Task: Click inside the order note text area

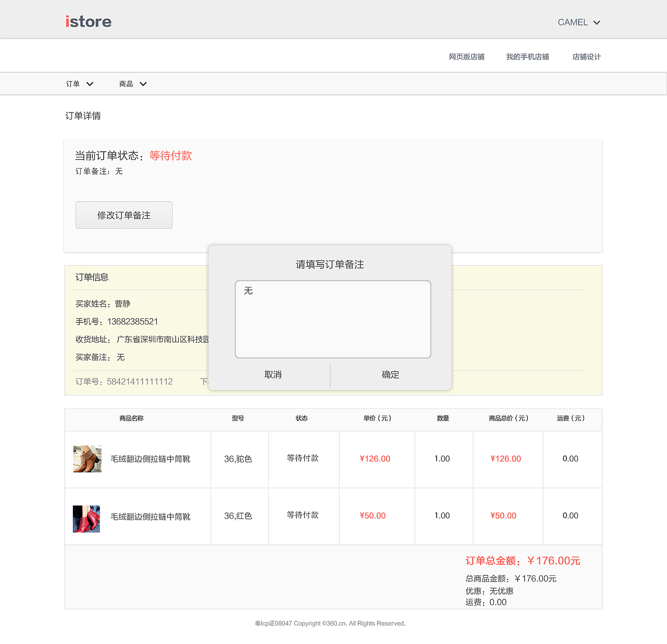Action: 333,319
